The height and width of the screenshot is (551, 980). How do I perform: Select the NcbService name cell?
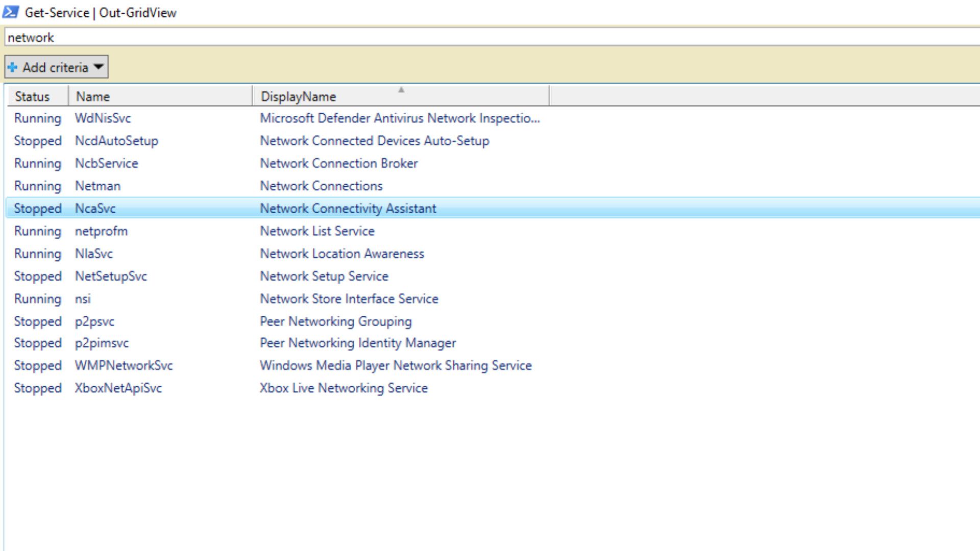pyautogui.click(x=107, y=163)
